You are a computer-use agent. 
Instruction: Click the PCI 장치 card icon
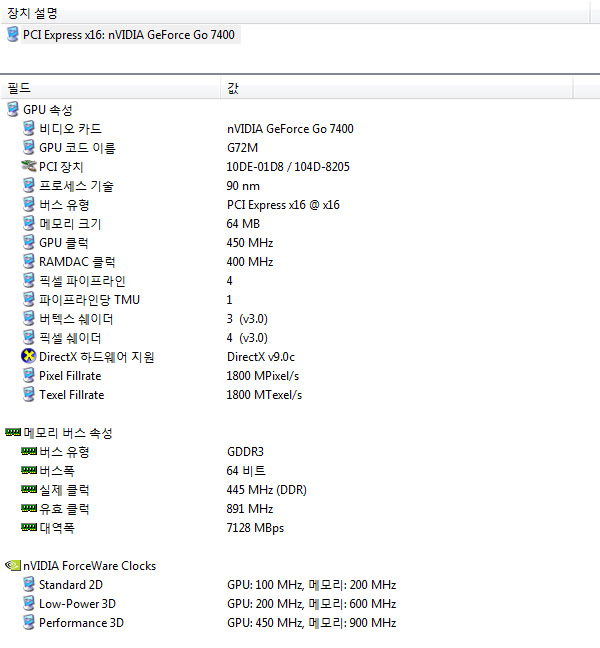coord(29,166)
